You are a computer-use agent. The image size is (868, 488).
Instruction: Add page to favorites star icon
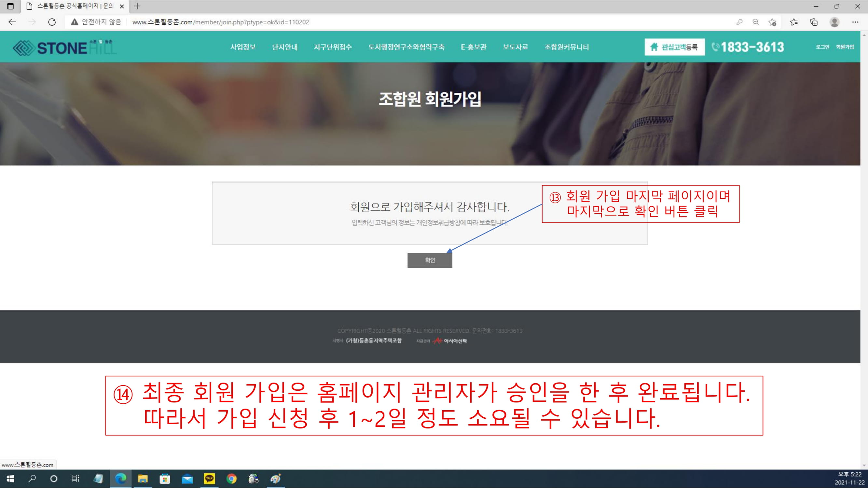(772, 22)
